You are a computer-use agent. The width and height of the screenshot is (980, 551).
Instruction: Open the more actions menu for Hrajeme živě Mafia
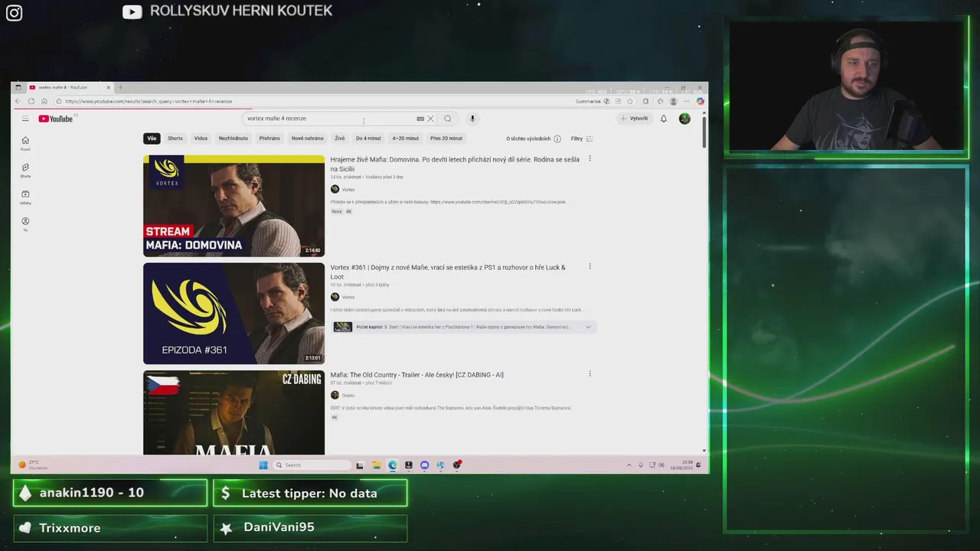(x=590, y=158)
